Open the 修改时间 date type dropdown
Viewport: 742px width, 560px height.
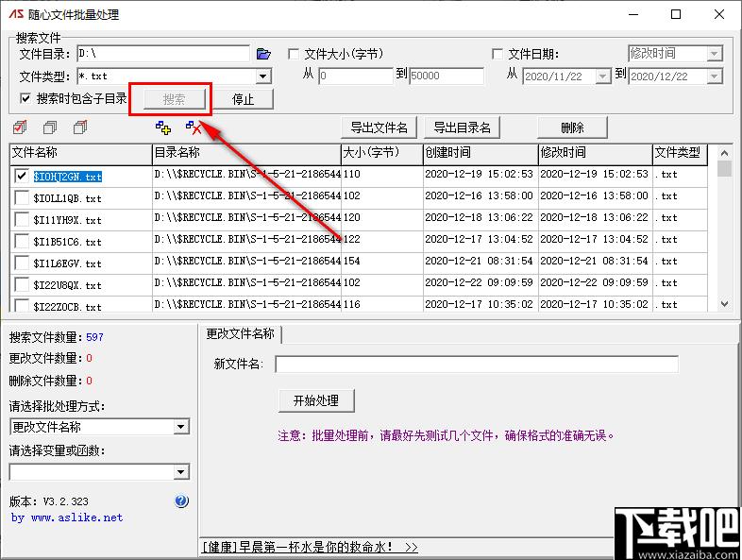[715, 54]
